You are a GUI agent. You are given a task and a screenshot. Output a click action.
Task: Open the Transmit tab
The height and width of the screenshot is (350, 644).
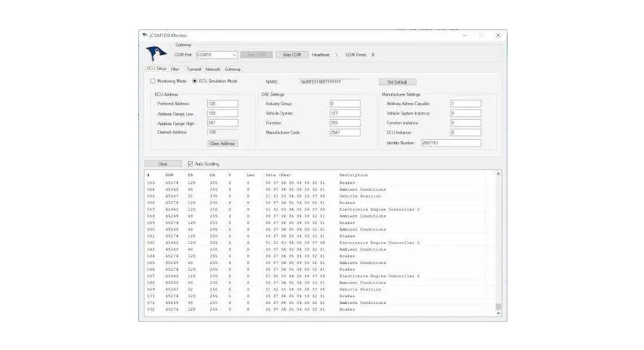193,70
